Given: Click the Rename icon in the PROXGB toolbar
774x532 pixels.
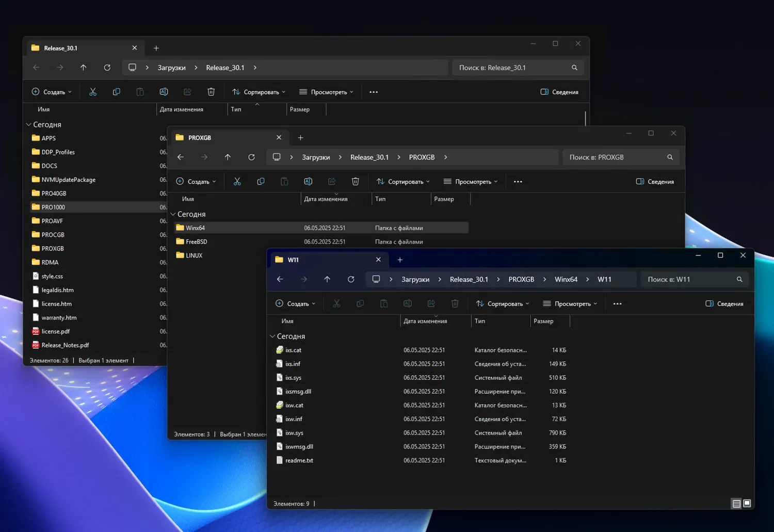Looking at the screenshot, I should coord(308,182).
